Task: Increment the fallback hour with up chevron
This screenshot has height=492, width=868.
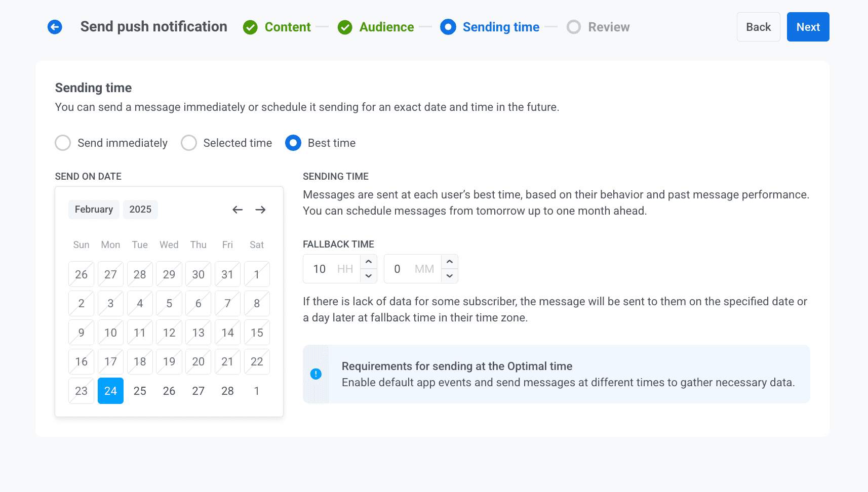Action: [369, 261]
